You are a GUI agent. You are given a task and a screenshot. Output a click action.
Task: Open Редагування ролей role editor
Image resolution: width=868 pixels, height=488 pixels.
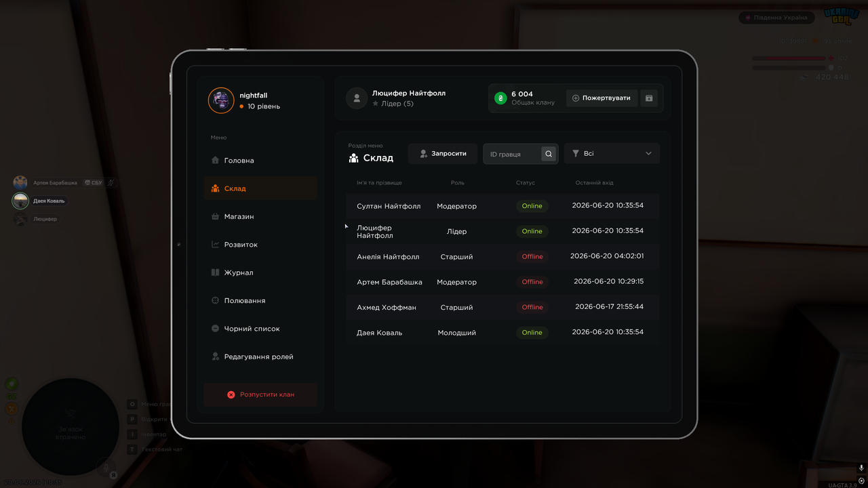[260, 357]
